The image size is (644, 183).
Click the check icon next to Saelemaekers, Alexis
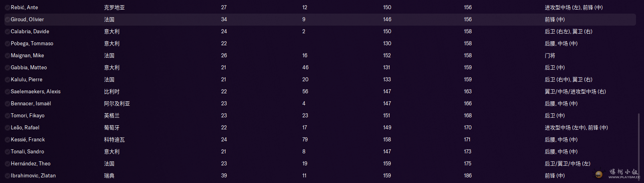[8, 92]
